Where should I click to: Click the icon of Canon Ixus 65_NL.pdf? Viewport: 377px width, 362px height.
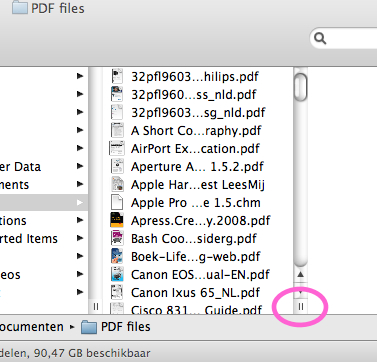click(x=117, y=293)
